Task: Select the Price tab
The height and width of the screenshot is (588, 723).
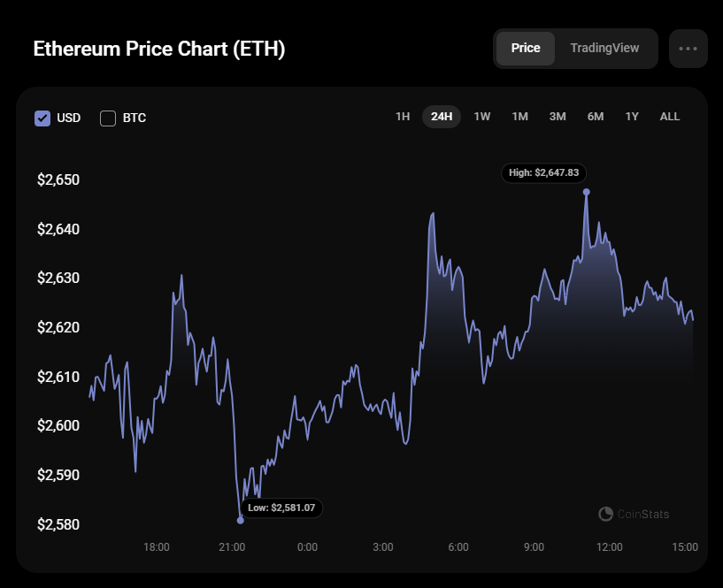Action: [526, 49]
